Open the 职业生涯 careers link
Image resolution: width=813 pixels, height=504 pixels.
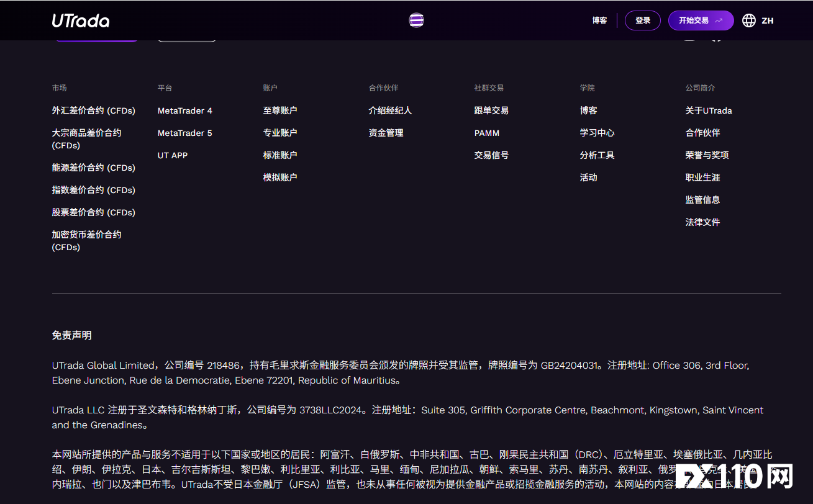pyautogui.click(x=703, y=178)
